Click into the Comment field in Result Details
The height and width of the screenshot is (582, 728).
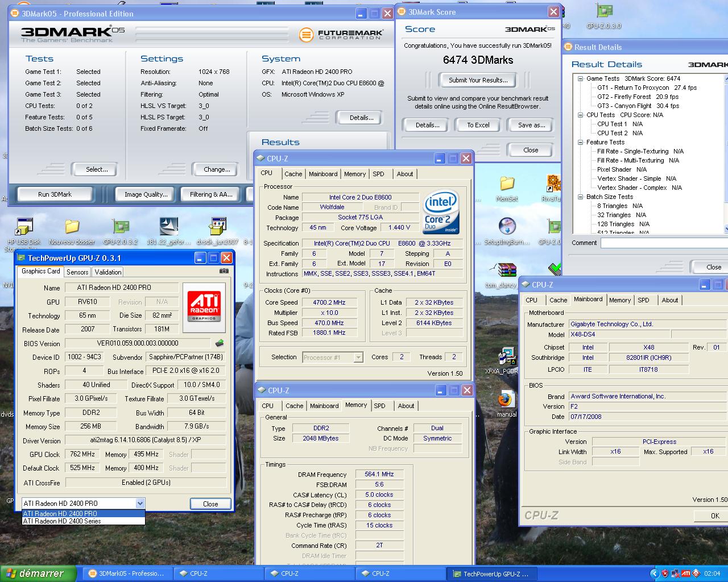[664, 243]
